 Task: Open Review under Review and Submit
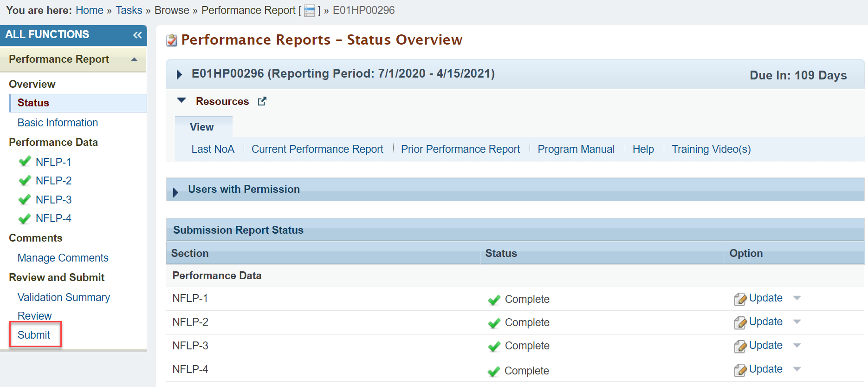34,316
